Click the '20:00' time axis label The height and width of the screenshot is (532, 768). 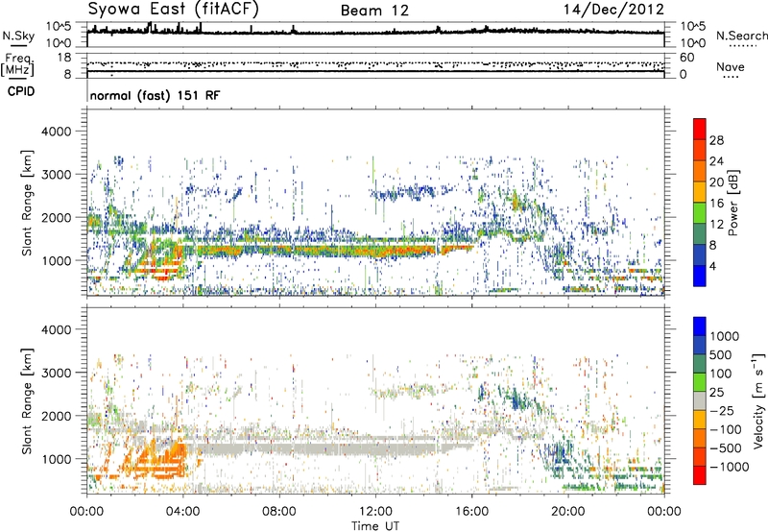[x=567, y=512]
